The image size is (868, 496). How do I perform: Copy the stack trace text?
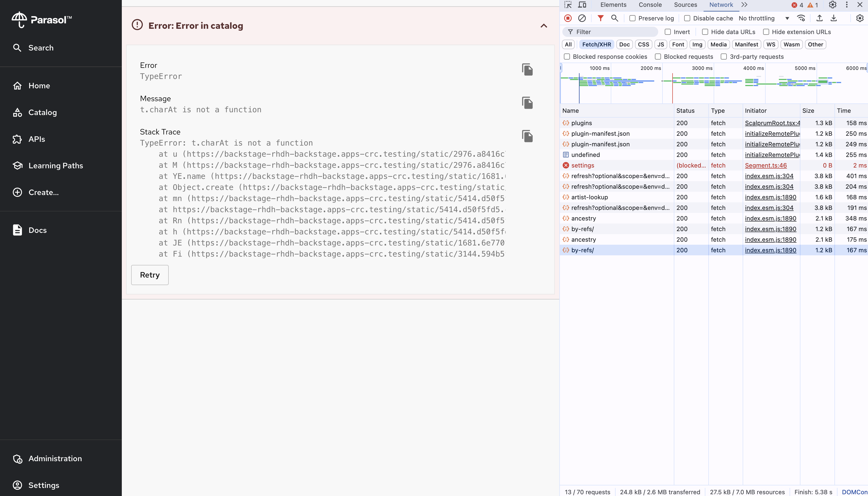527,136
